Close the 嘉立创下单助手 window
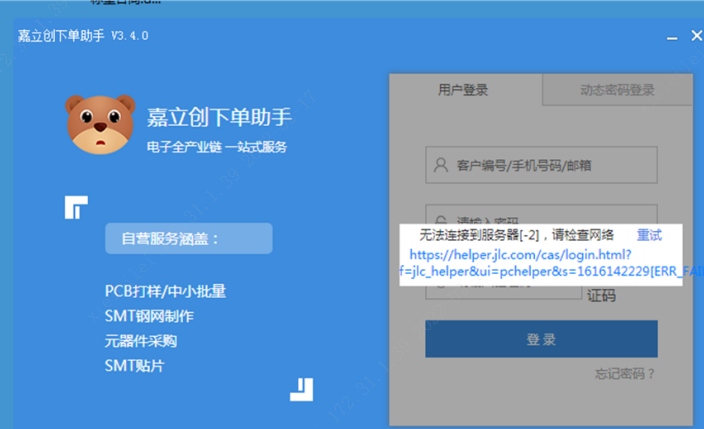 pyautogui.click(x=696, y=37)
